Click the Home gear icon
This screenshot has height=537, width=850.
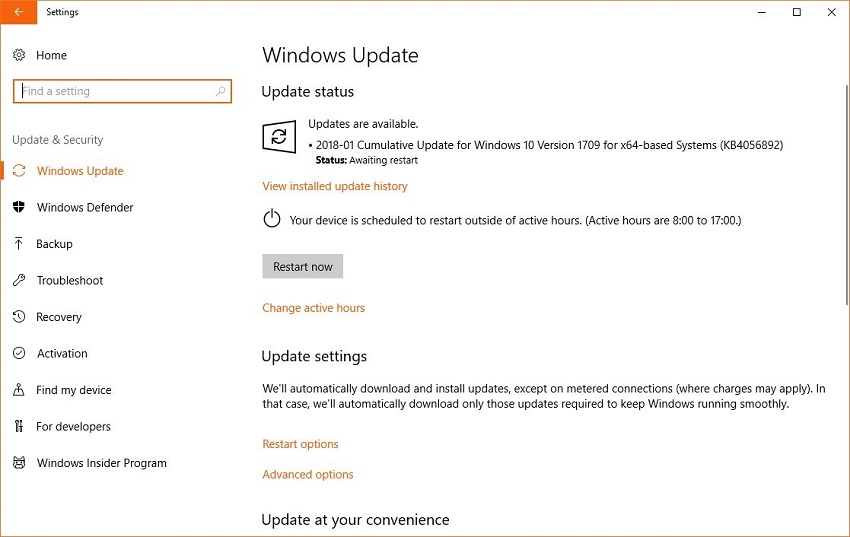19,55
